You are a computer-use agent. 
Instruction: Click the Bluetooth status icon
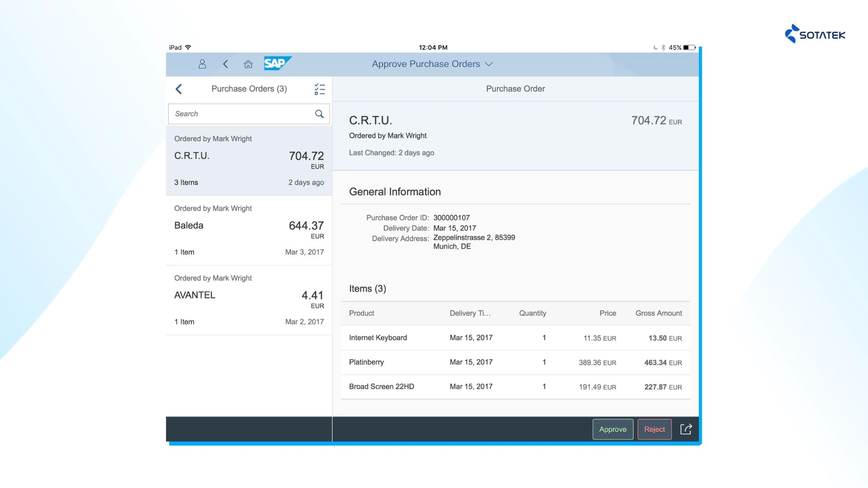[663, 47]
